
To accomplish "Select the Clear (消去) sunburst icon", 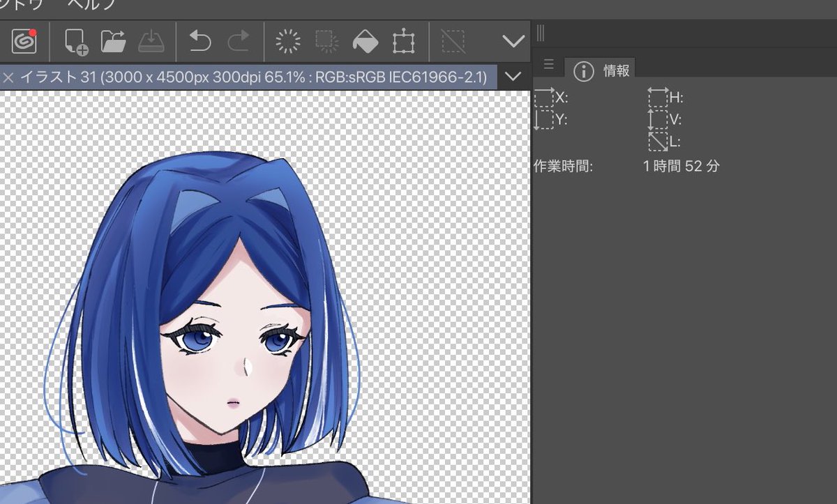I will [288, 40].
